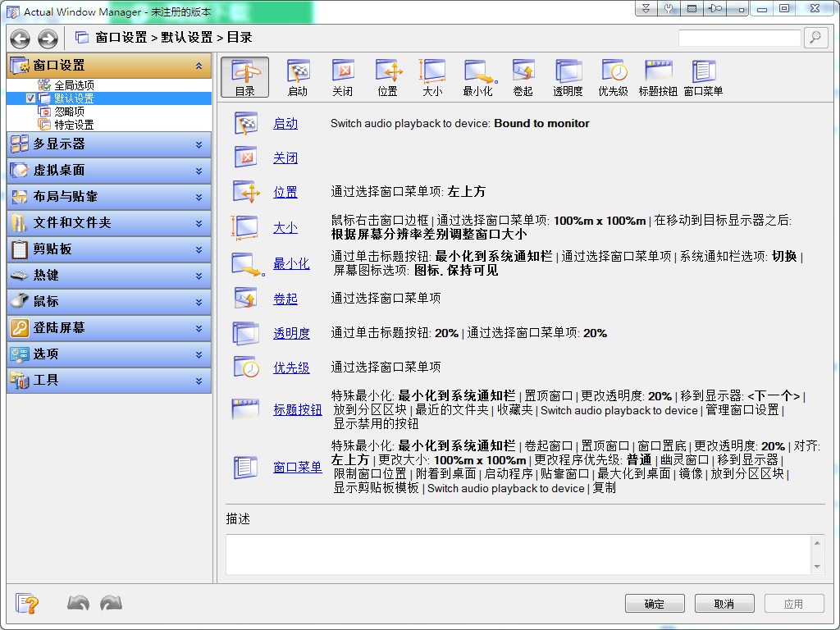Click the forward navigation arrow

[48, 38]
